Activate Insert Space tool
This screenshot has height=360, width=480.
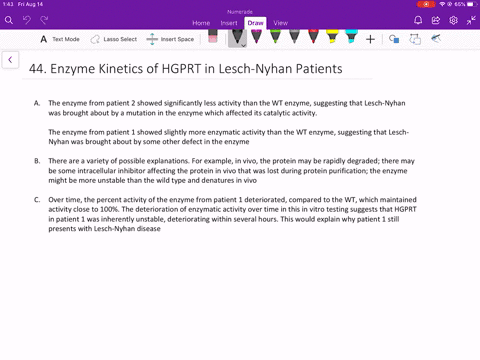(170, 39)
